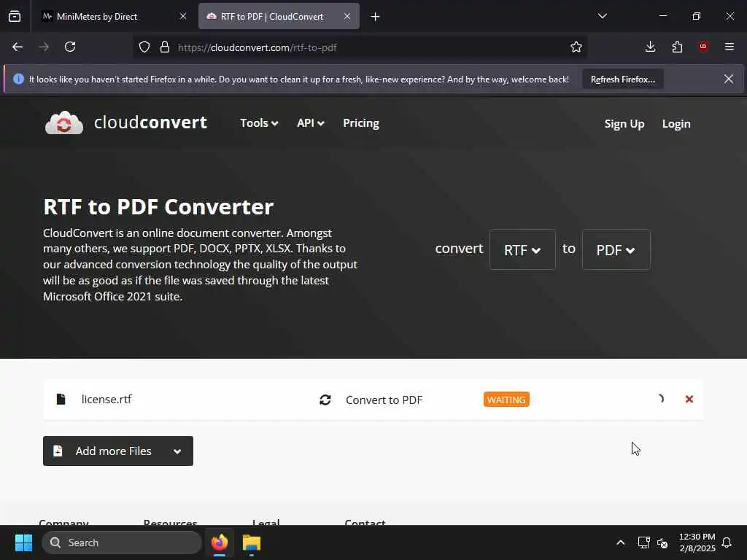This screenshot has height=560, width=747.
Task: Open the RTF source format dropdown
Action: tap(522, 249)
